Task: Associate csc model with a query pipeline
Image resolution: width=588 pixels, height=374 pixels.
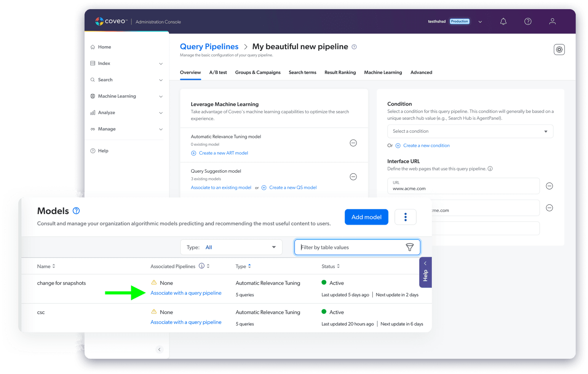Action: (x=186, y=323)
